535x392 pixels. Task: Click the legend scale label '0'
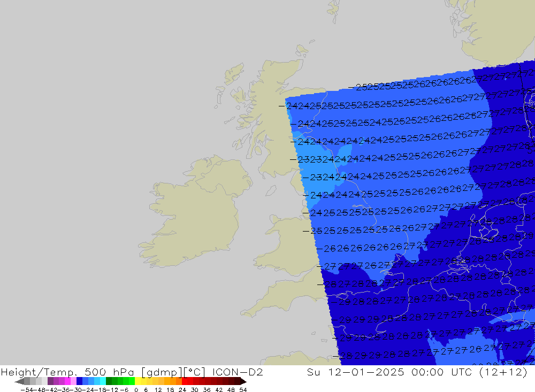pyautogui.click(x=136, y=390)
